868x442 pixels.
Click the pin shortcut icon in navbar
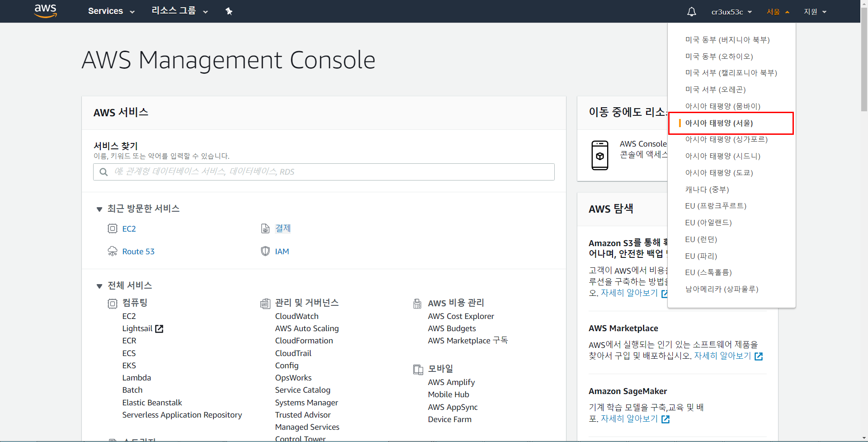click(229, 11)
